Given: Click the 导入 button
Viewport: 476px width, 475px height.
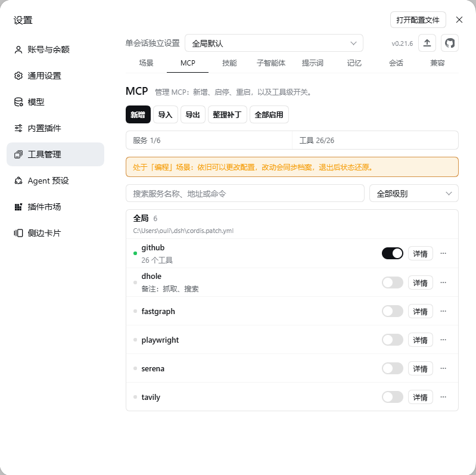Looking at the screenshot, I should pos(166,114).
